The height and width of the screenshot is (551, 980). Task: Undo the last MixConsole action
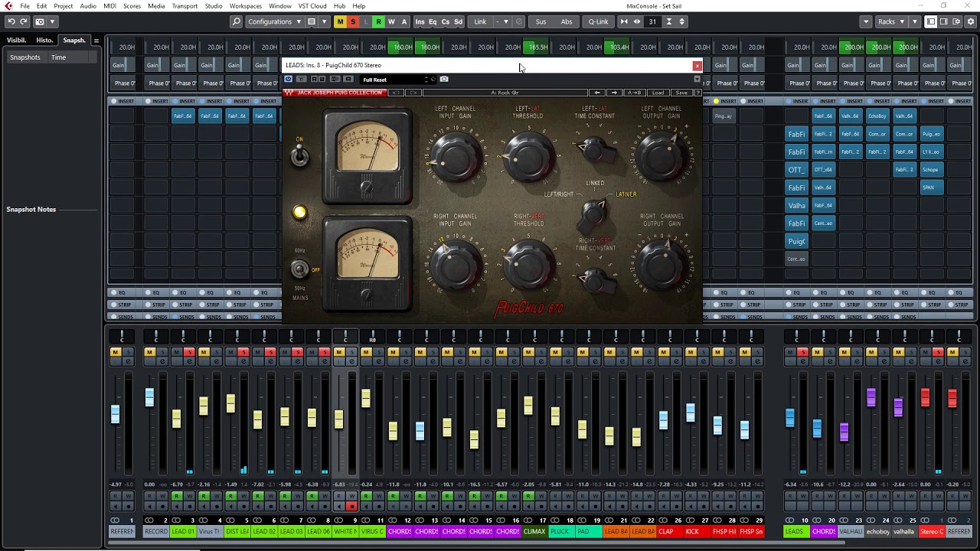pyautogui.click(x=11, y=21)
